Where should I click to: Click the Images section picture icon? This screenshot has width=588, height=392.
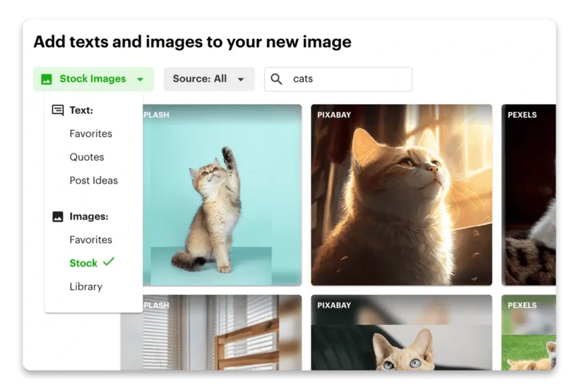point(58,217)
